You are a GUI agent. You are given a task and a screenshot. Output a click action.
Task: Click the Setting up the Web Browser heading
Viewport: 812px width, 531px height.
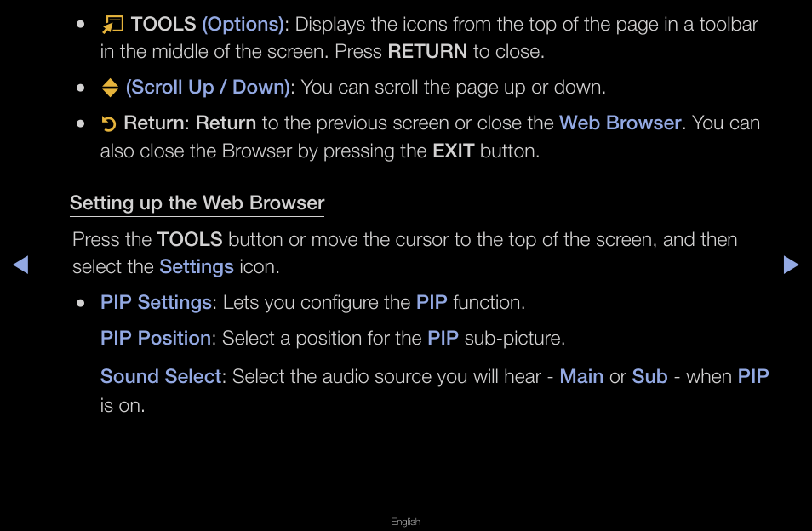[197, 203]
